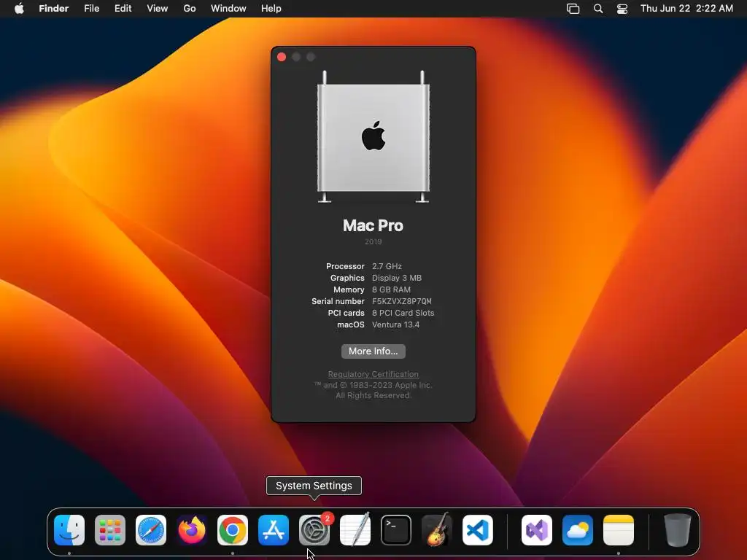Launch TextEdit from the Dock

(355, 530)
